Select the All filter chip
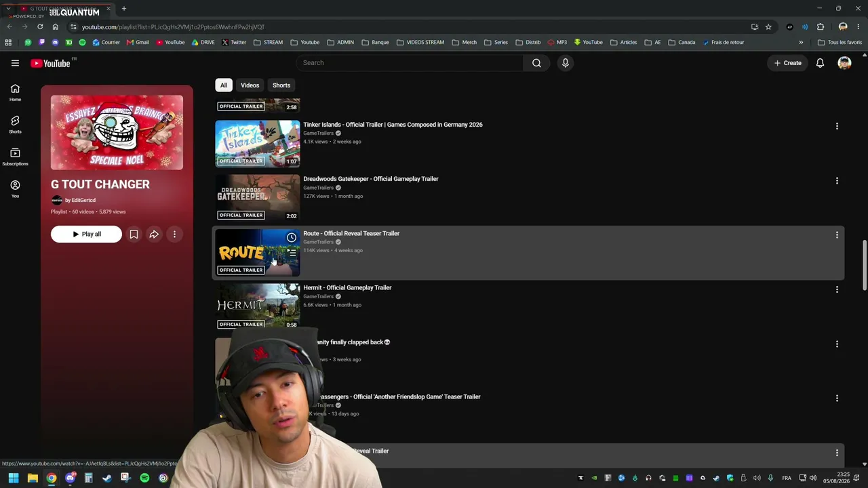This screenshot has height=488, width=868. coord(224,85)
